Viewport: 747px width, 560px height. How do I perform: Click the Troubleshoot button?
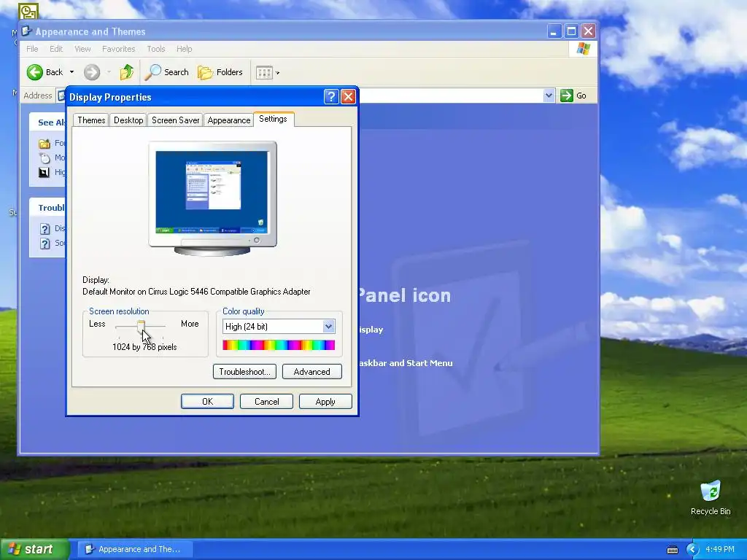tap(244, 371)
